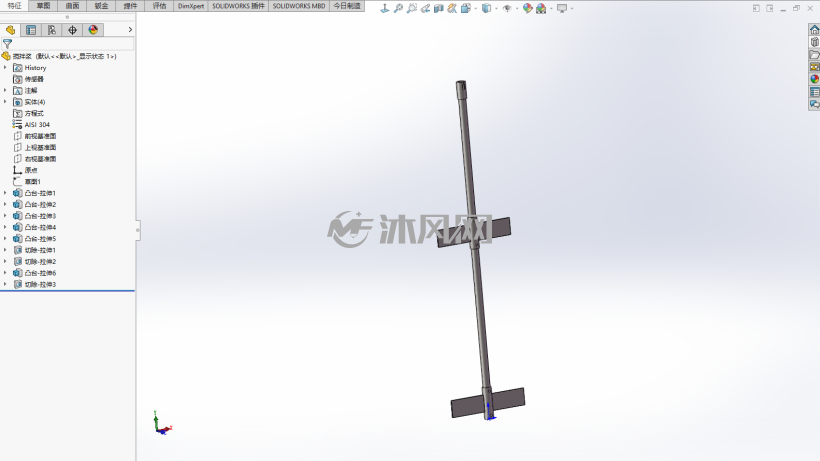Switch to the 评估 tab
Viewport: 820px width, 461px height.
[x=159, y=6]
